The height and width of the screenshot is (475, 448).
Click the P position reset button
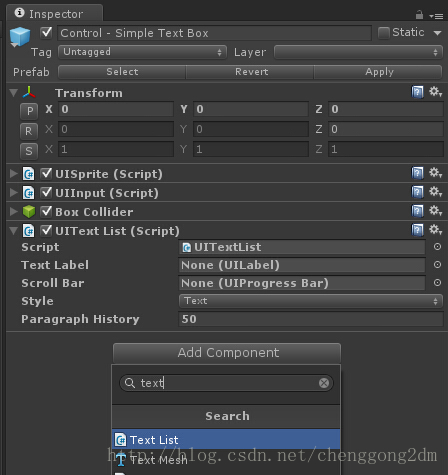29,111
